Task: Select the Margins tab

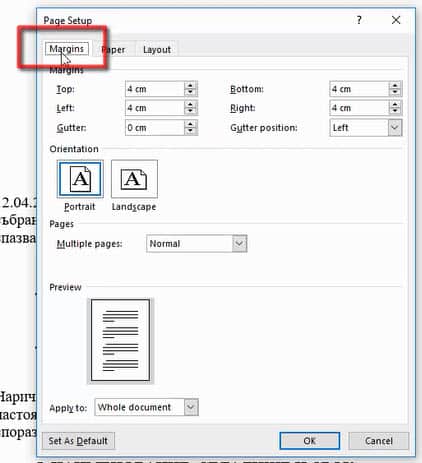Action: tap(67, 49)
